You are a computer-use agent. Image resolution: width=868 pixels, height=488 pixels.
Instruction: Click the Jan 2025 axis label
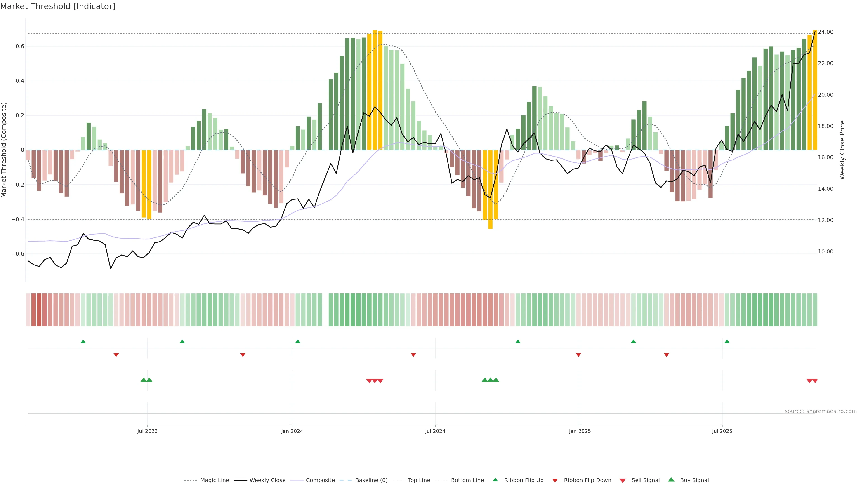[580, 431]
